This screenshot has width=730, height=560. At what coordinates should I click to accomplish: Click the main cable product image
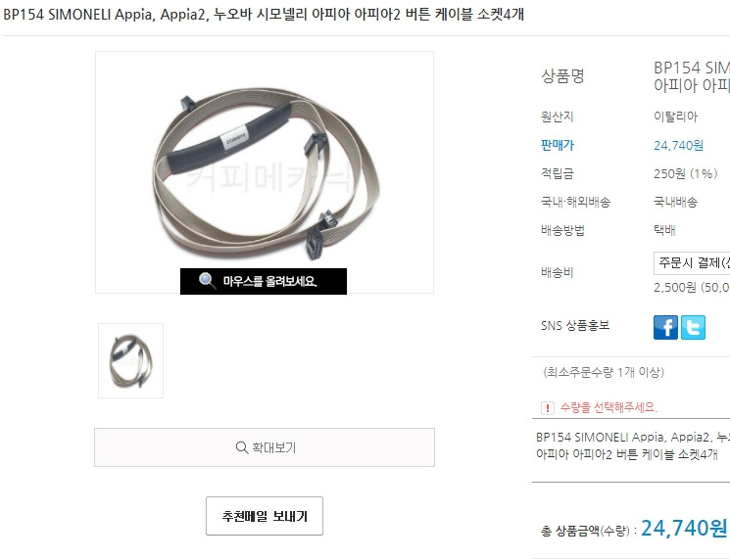tap(265, 172)
